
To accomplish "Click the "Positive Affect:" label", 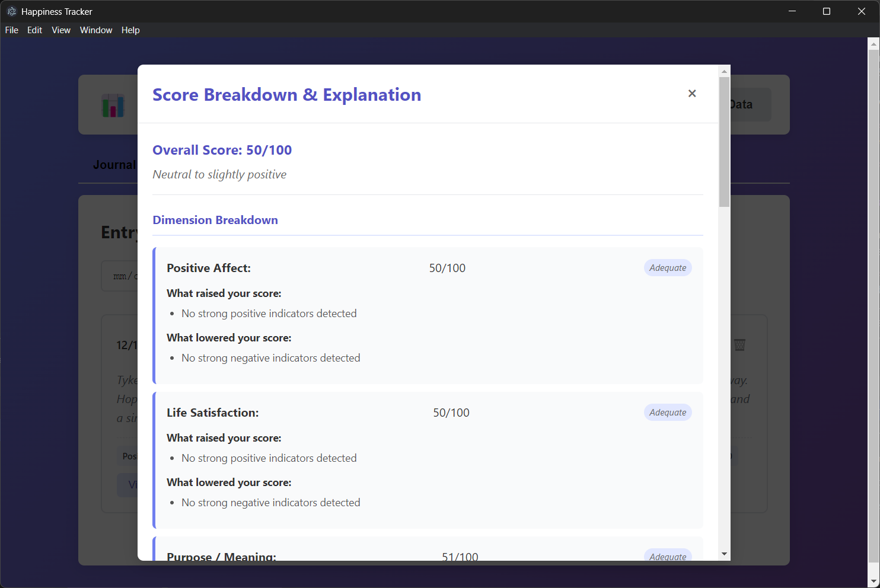I will coord(209,268).
